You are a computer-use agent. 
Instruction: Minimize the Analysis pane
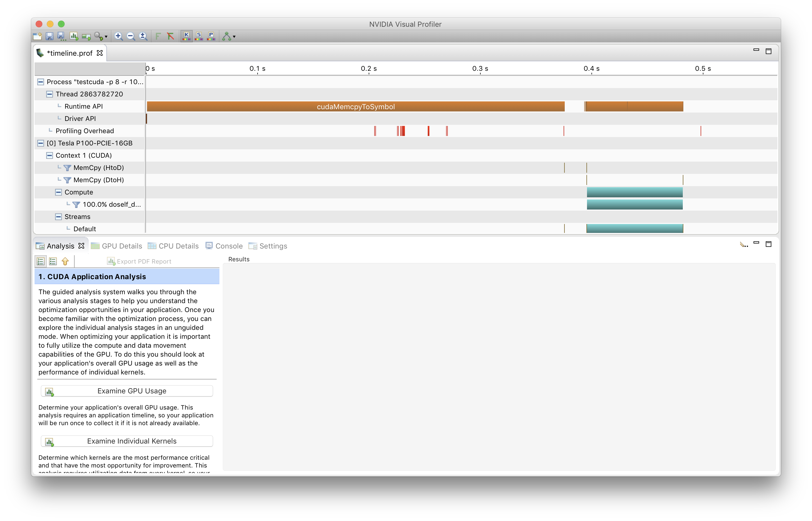pos(756,243)
